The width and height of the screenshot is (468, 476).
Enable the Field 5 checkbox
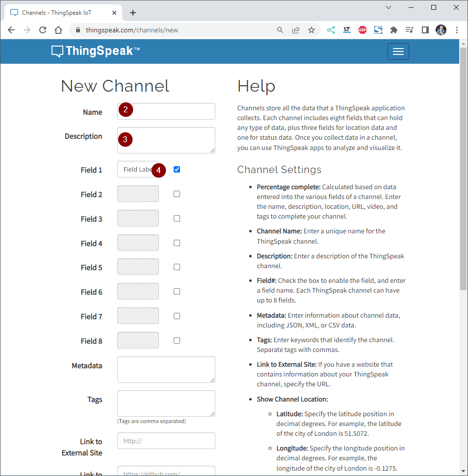177,267
